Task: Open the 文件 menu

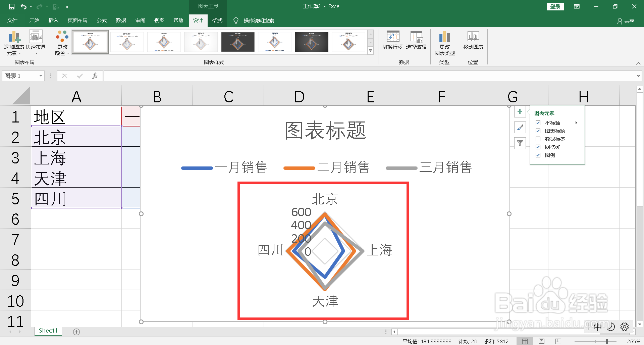Action: pyautogui.click(x=12, y=20)
